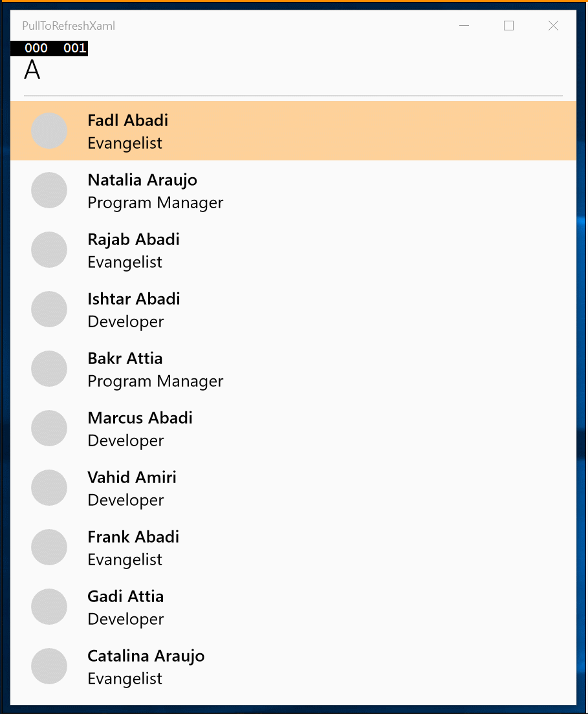Click Fadl Abadi's avatar circle
This screenshot has width=588, height=714.
(49, 131)
